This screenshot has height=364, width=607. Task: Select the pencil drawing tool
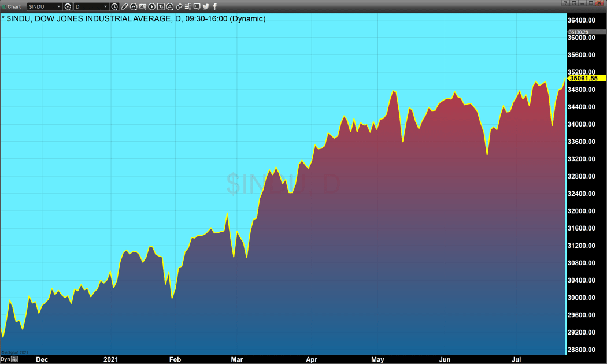click(x=124, y=6)
